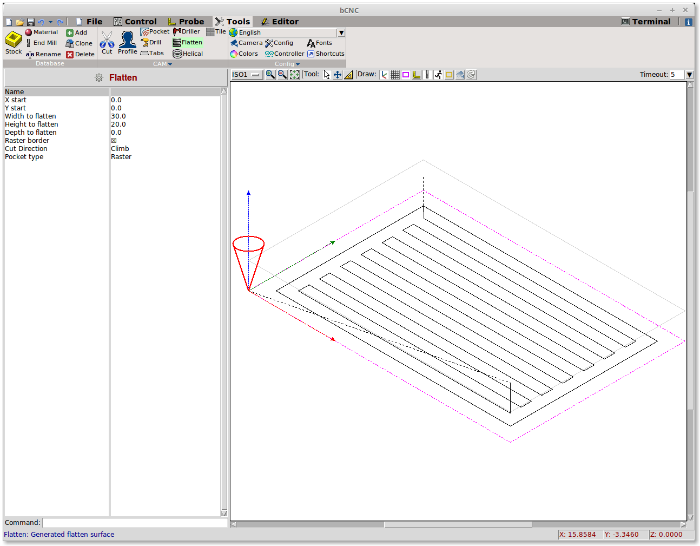The height and width of the screenshot is (546, 700).
Task: Toggle drawing of the grid
Action: point(395,75)
